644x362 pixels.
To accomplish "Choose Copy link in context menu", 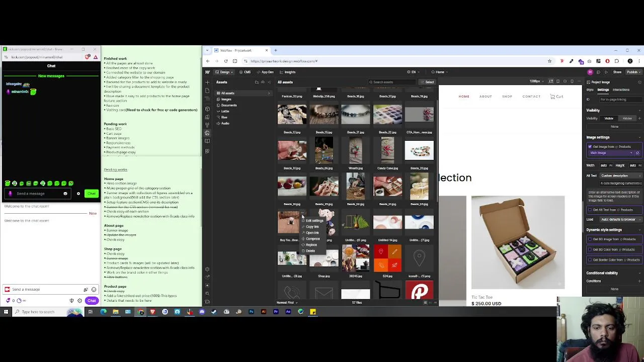I will point(312,227).
